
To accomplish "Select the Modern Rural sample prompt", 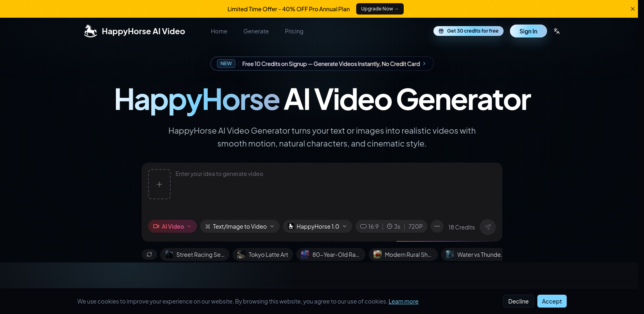I will 403,254.
